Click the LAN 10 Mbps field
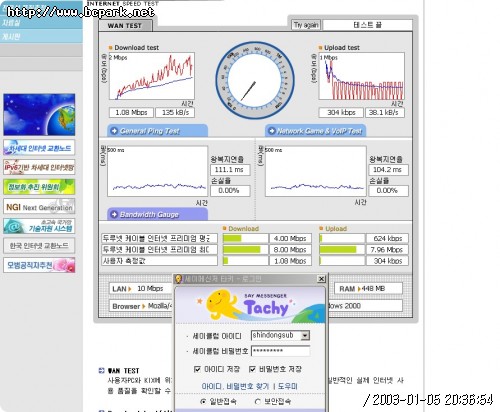Screen dimensions: 500x412 (141, 289)
